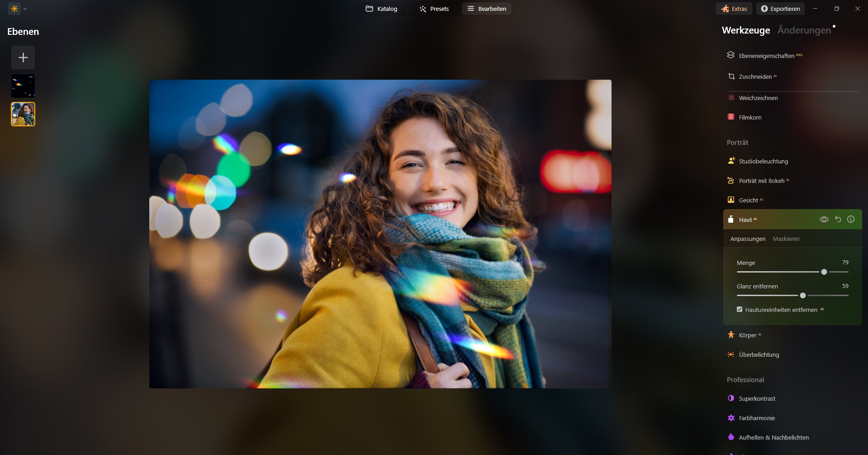The height and width of the screenshot is (455, 868).
Task: Select the Zuschneiden tool
Action: pos(755,77)
